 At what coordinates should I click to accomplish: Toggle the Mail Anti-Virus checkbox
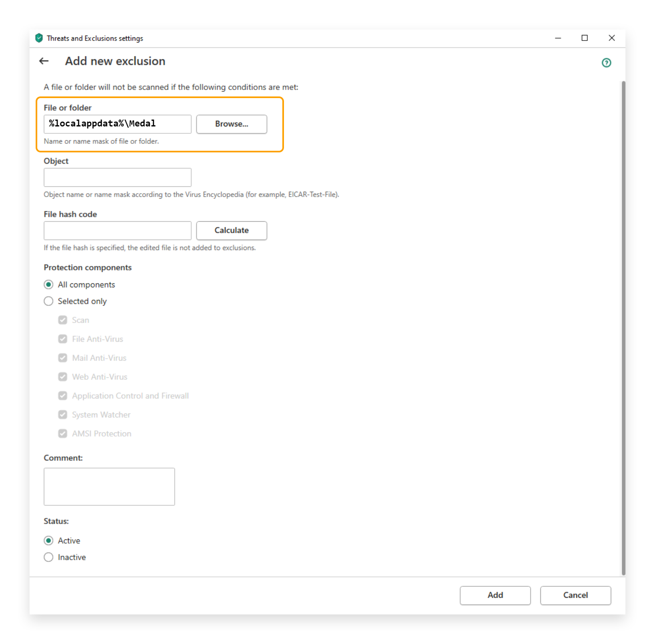[62, 358]
